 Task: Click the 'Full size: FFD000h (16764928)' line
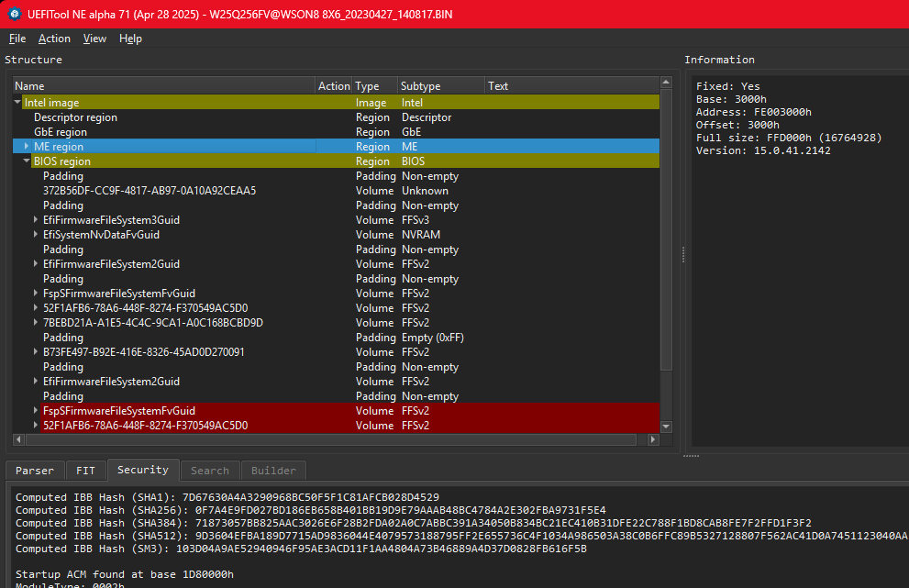click(x=789, y=138)
